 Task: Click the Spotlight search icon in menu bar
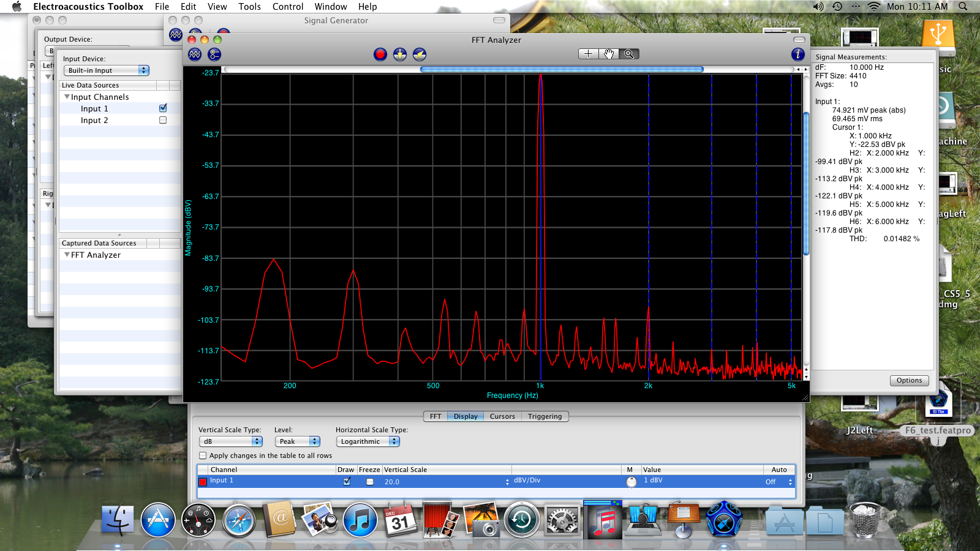[x=963, y=7]
